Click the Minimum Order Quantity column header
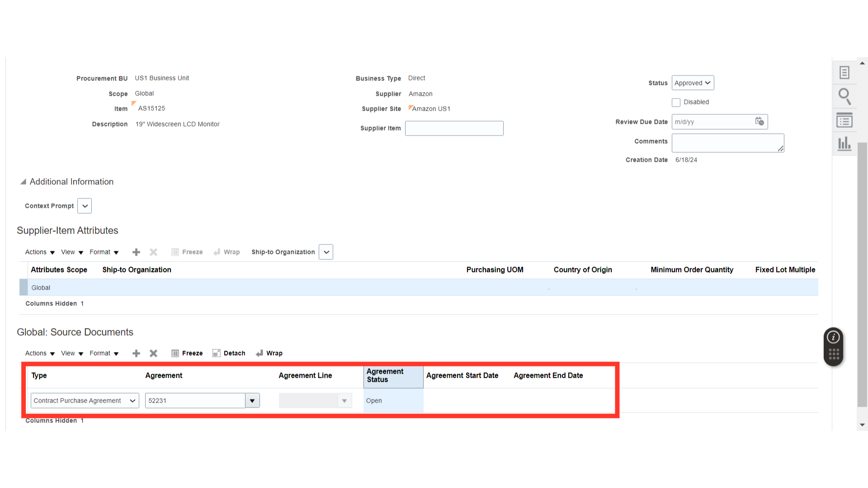868x488 pixels. 692,270
